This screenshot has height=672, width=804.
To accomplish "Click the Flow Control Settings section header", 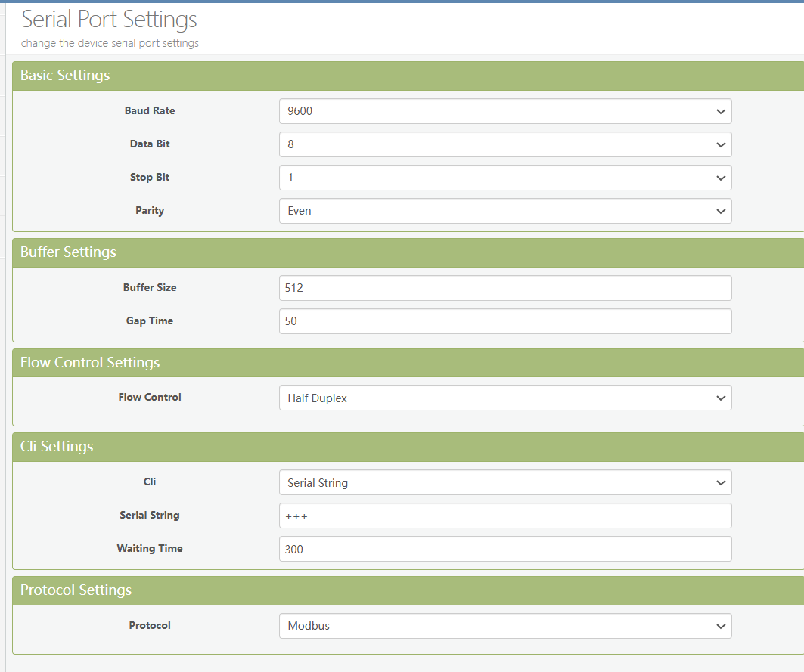I will tap(408, 363).
